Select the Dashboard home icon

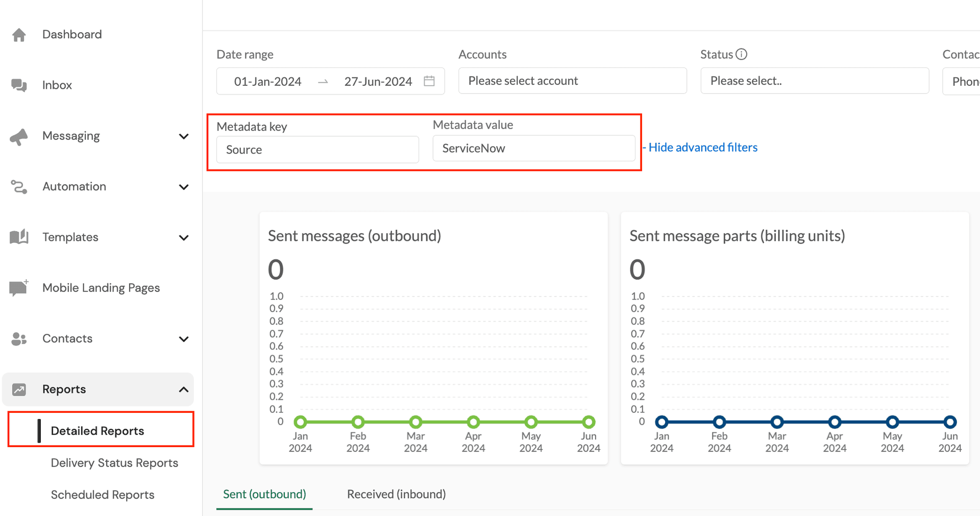pyautogui.click(x=19, y=34)
